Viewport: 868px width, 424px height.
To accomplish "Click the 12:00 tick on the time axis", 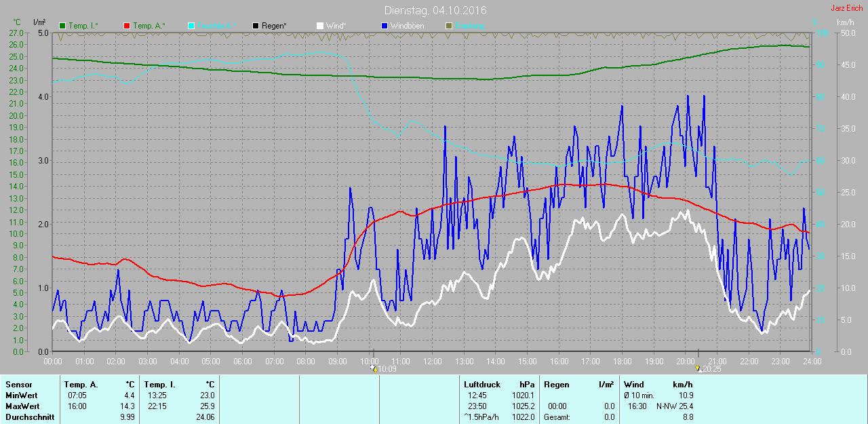I will pos(433,362).
